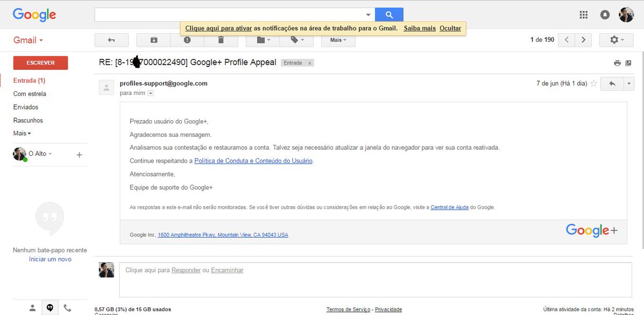The image size is (644, 315).
Task: Click the Hangouts quote bubble placeholder
Action: [50, 219]
